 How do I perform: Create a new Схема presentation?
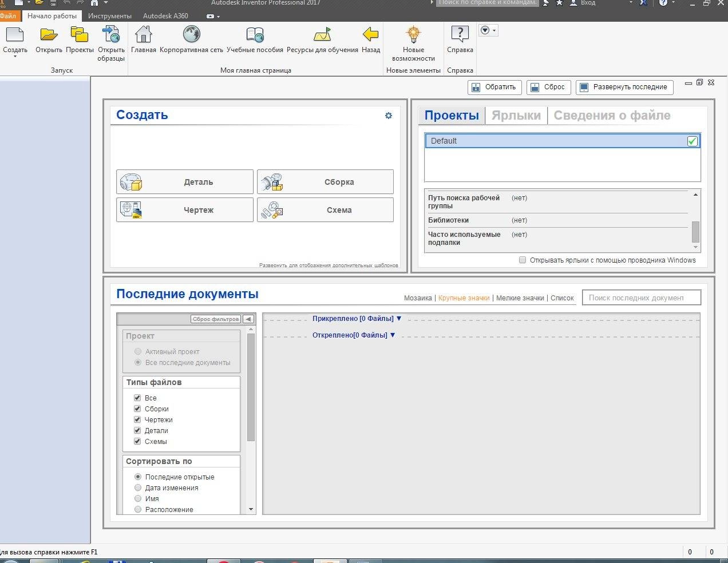tap(325, 210)
